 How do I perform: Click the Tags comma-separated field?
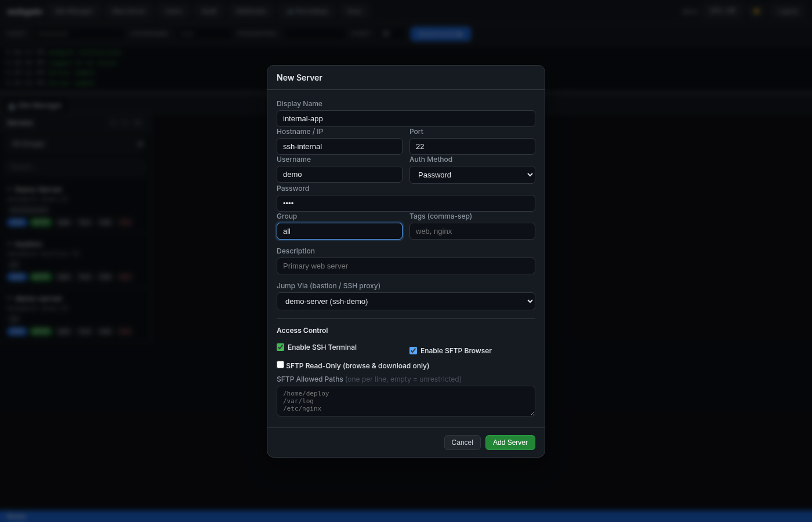click(472, 231)
